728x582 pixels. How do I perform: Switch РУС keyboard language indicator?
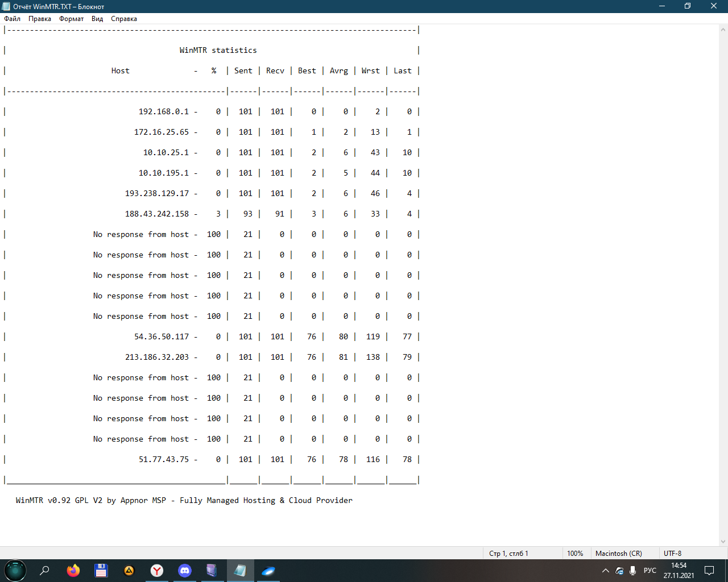(650, 571)
